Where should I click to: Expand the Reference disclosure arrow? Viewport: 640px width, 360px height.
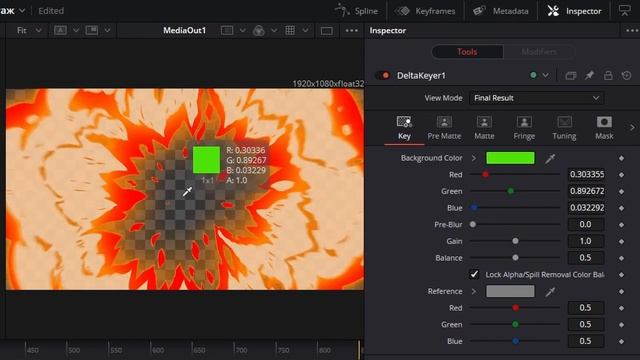[474, 291]
